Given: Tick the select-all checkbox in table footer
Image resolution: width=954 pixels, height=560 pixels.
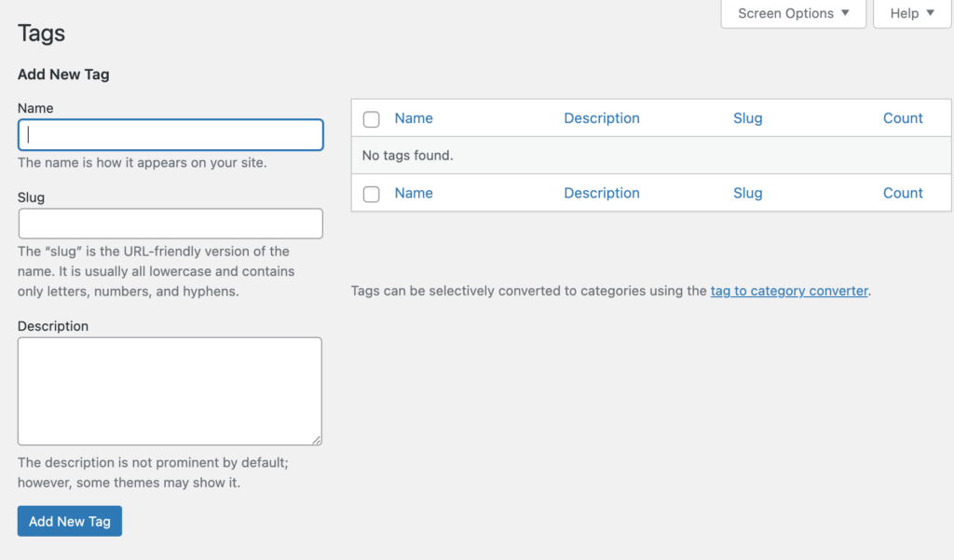Looking at the screenshot, I should pyautogui.click(x=372, y=194).
